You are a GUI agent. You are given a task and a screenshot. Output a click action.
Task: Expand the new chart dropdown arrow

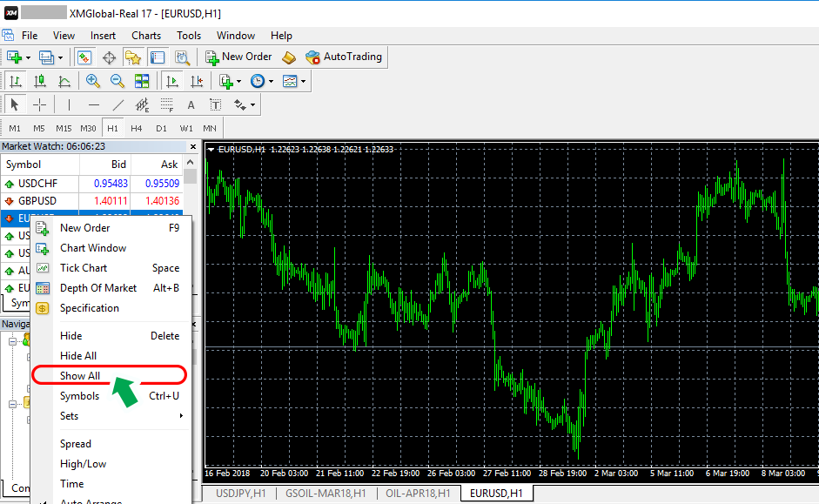point(28,57)
